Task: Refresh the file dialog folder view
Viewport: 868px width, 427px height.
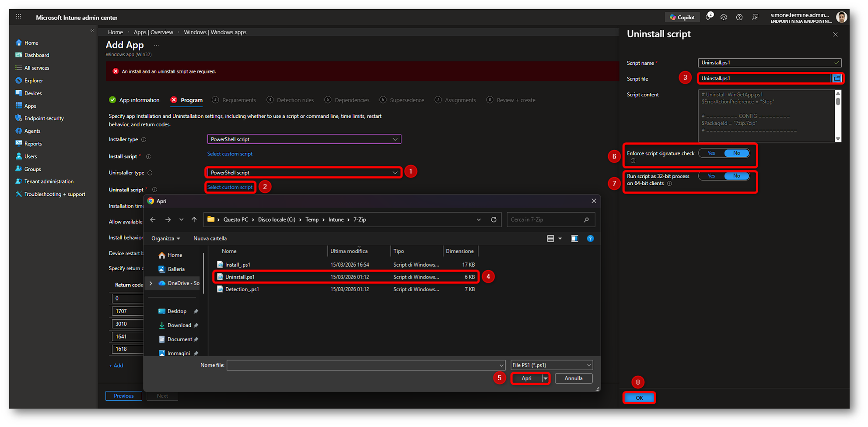Action: [493, 220]
